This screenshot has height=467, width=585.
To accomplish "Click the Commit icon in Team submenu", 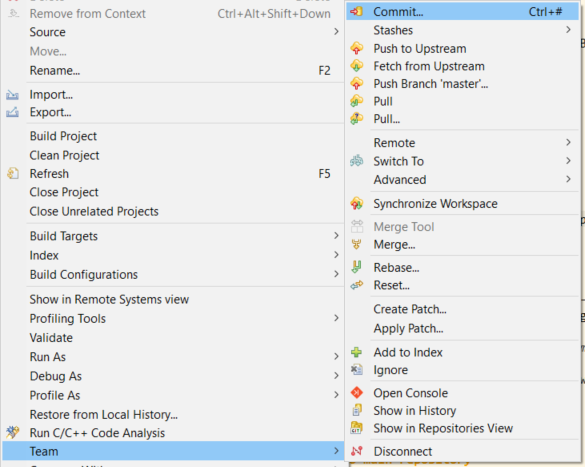I will point(357,12).
